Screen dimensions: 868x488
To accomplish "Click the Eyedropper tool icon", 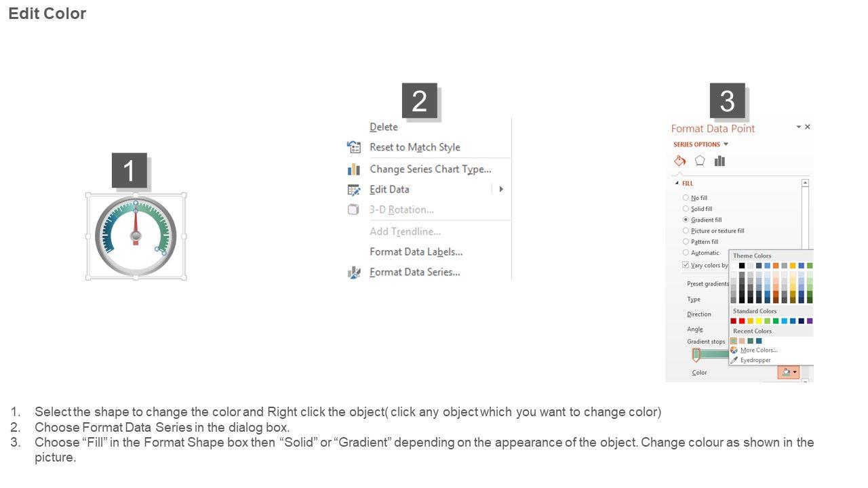I will pos(734,360).
